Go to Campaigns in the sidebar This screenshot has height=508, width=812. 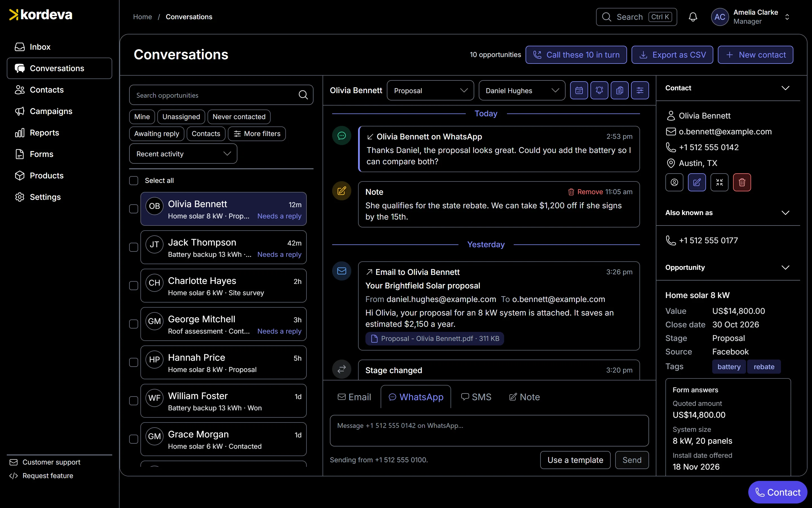click(x=59, y=111)
